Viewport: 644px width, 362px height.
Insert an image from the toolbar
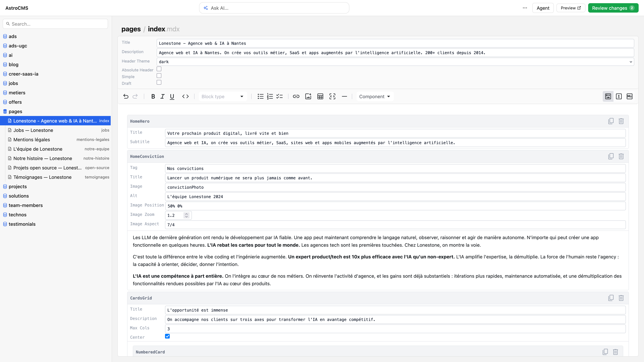(308, 96)
